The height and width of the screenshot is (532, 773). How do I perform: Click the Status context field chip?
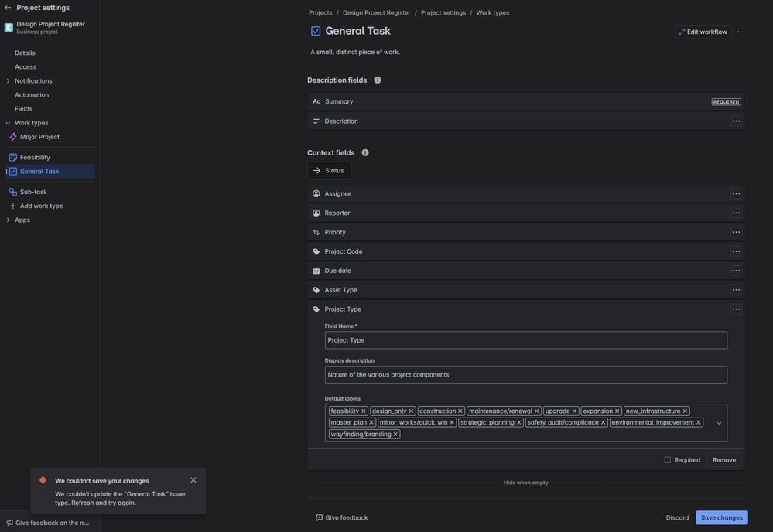pyautogui.click(x=330, y=170)
